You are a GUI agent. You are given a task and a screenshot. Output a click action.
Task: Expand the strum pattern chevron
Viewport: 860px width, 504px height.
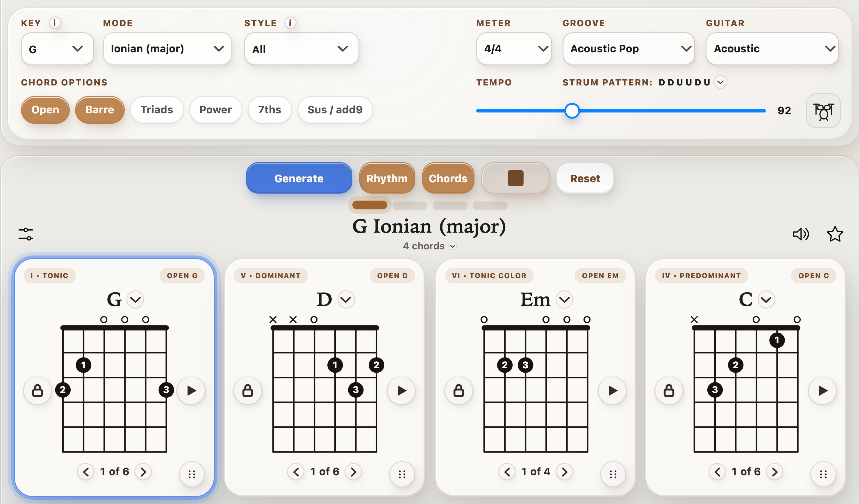point(720,82)
